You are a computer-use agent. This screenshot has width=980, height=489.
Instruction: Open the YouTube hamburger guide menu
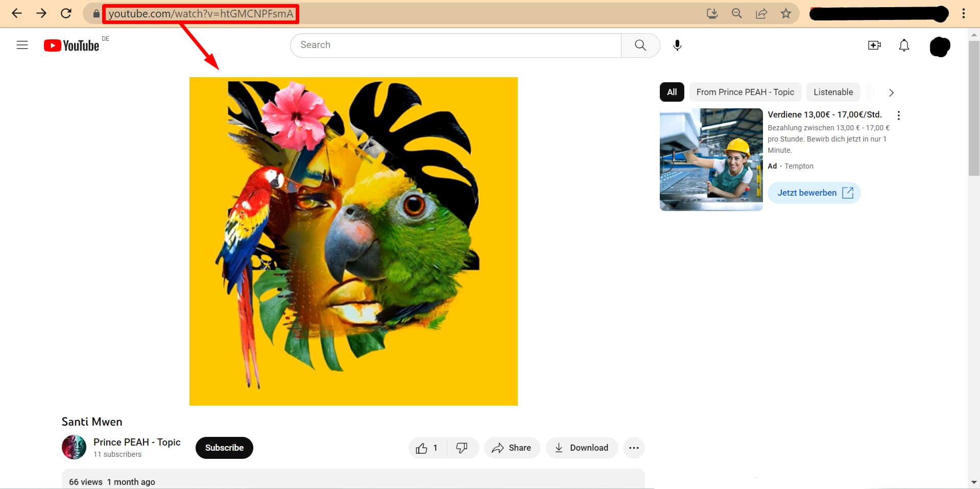[22, 45]
